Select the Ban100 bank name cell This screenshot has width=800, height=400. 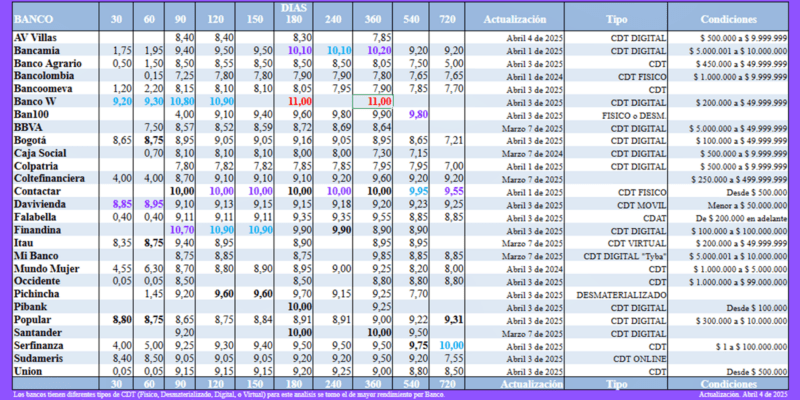click(x=32, y=114)
